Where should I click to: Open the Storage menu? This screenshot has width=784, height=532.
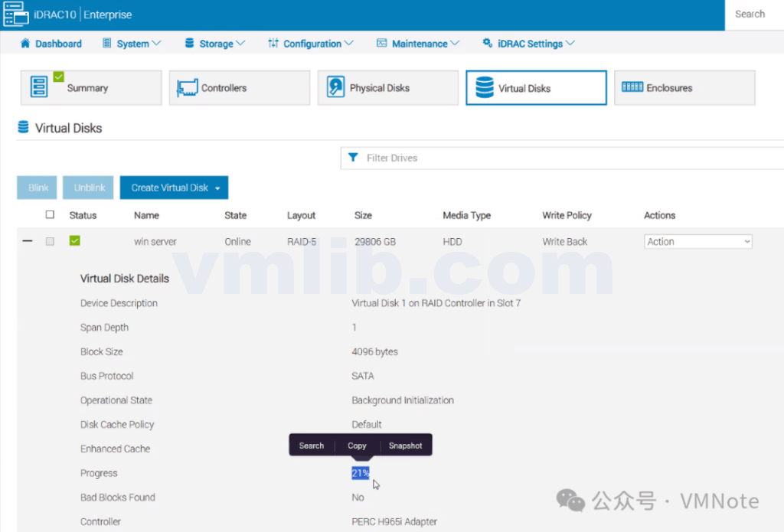click(x=215, y=44)
